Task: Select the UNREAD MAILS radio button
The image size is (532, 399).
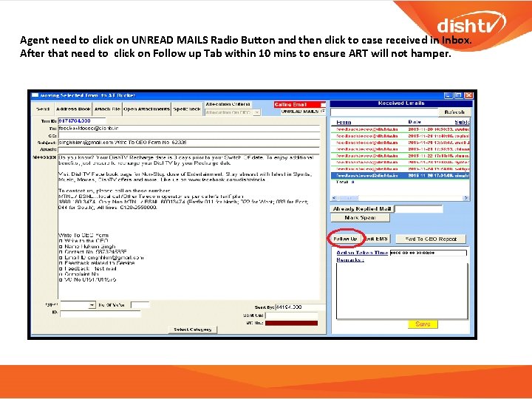Action: click(323, 111)
